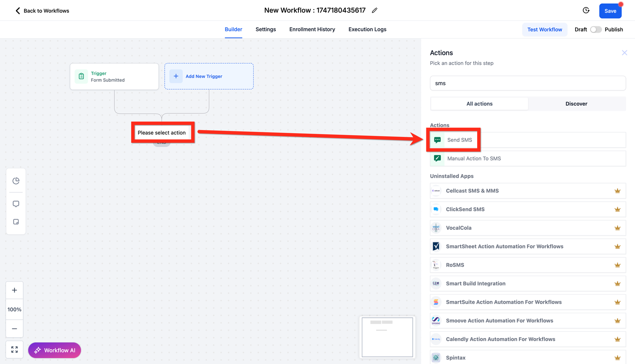Click the Workflow AI button
635x364 pixels.
(55, 350)
